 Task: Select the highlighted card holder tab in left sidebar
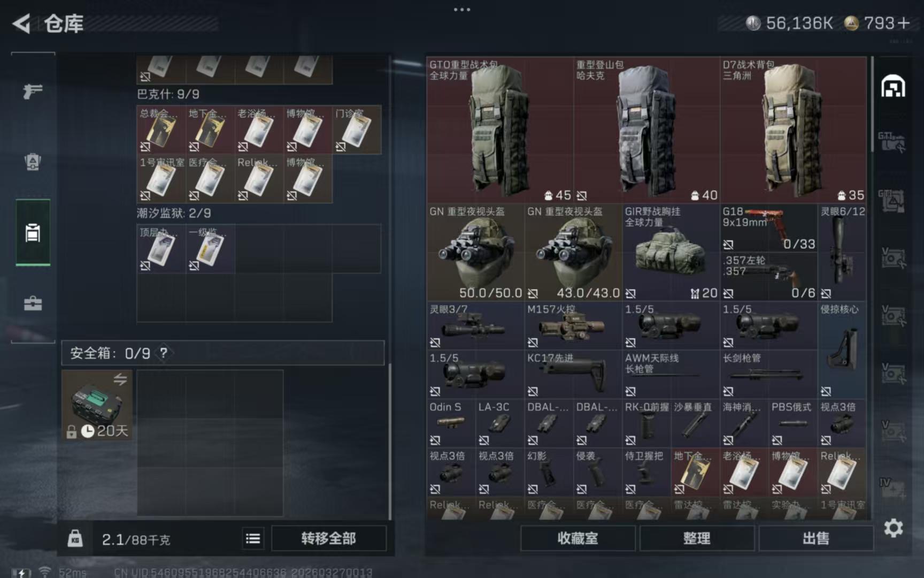[x=33, y=232]
